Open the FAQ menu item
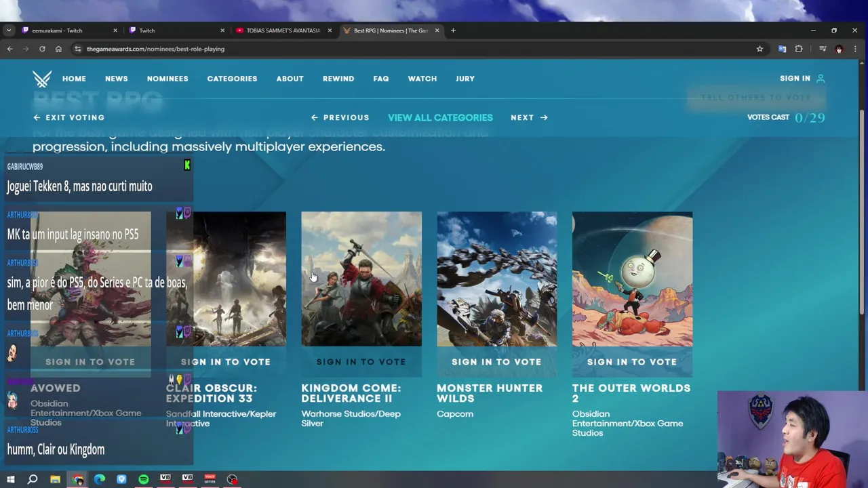The height and width of the screenshot is (488, 868). [381, 79]
